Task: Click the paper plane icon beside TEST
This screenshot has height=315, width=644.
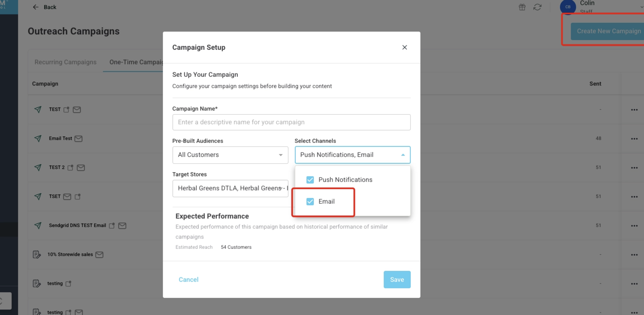Action: 38,109
